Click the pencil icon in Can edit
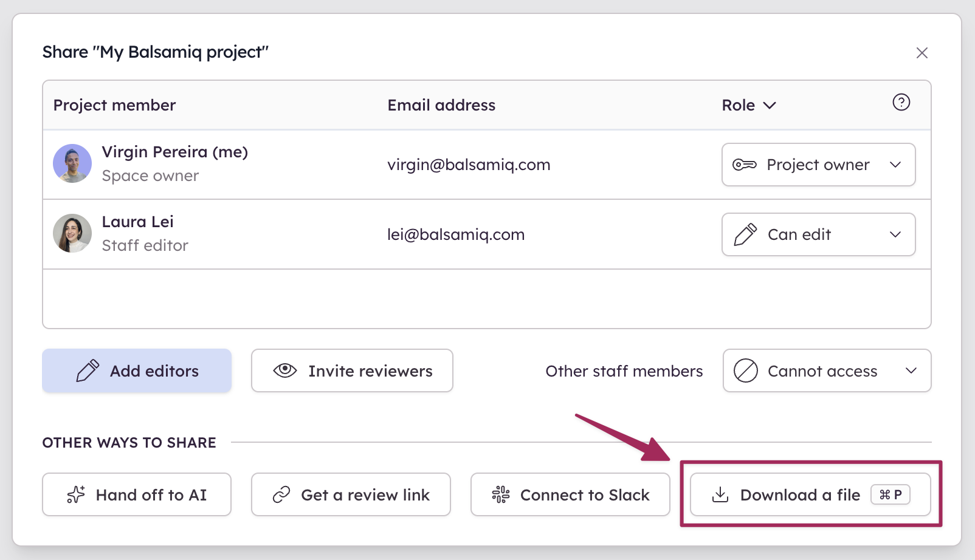 pos(745,234)
